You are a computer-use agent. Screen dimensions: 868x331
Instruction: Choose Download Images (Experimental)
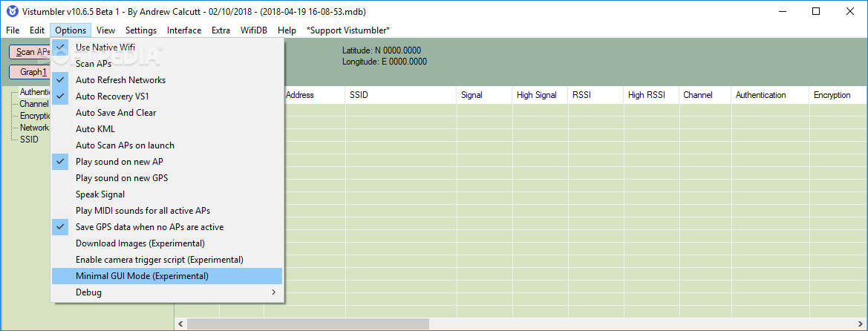point(167,243)
